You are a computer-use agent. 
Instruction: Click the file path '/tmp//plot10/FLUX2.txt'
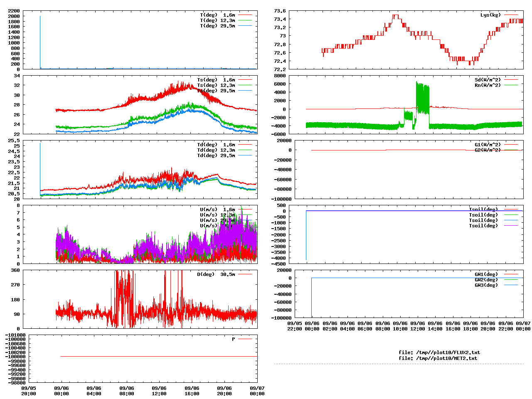tap(448, 352)
